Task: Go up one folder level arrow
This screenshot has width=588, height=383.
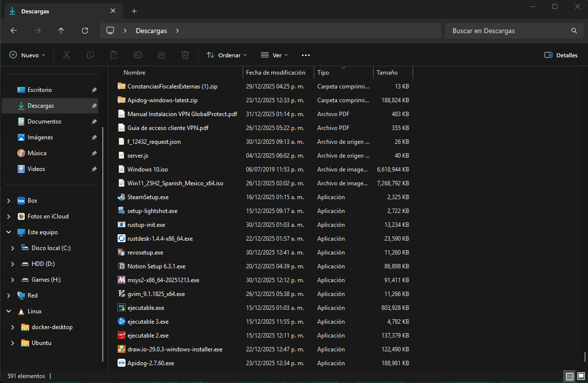Action: [61, 31]
